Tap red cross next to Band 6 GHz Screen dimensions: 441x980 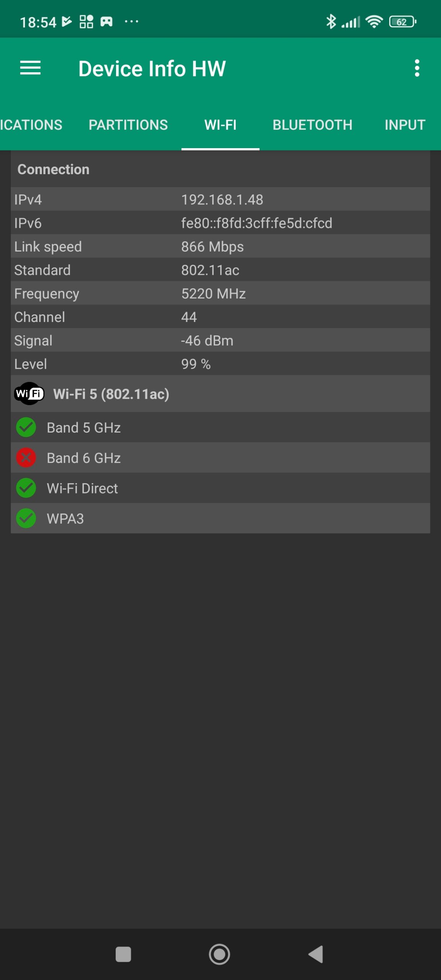(x=26, y=458)
